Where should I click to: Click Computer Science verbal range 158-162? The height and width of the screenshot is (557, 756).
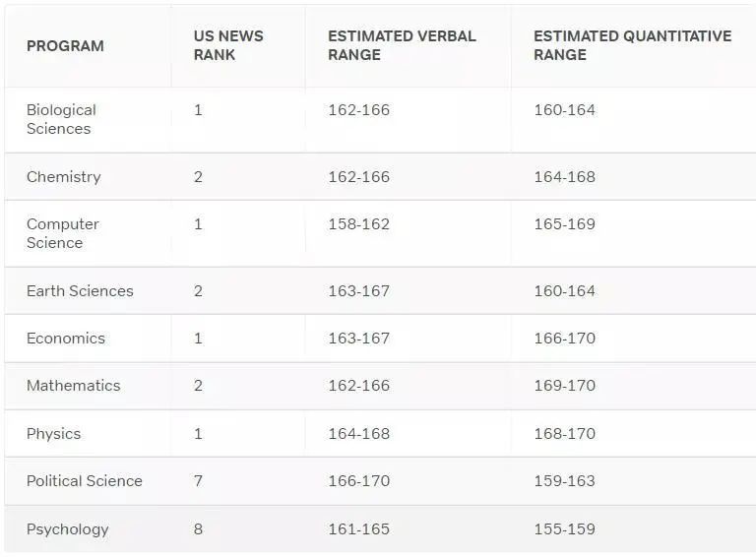tap(358, 224)
